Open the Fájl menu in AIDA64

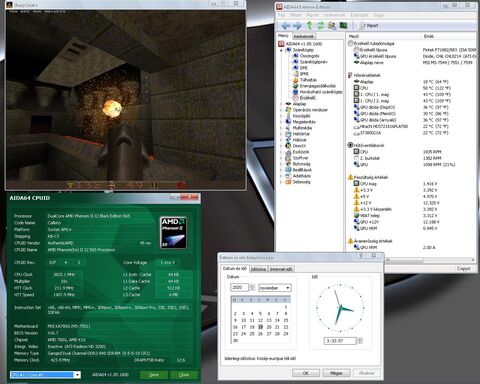coord(281,15)
